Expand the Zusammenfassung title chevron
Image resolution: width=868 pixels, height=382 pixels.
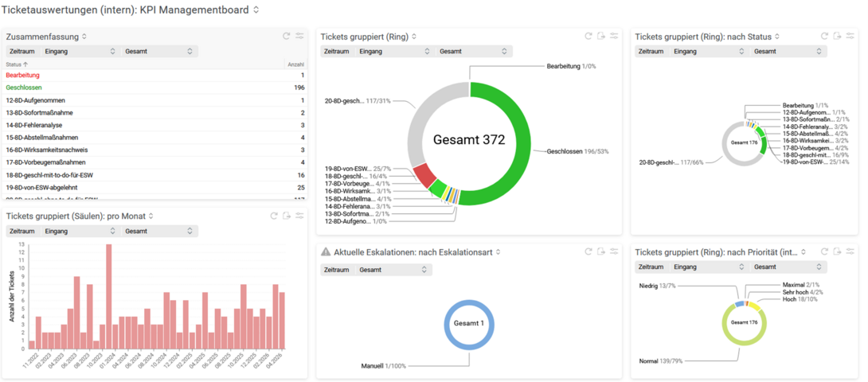pos(84,37)
